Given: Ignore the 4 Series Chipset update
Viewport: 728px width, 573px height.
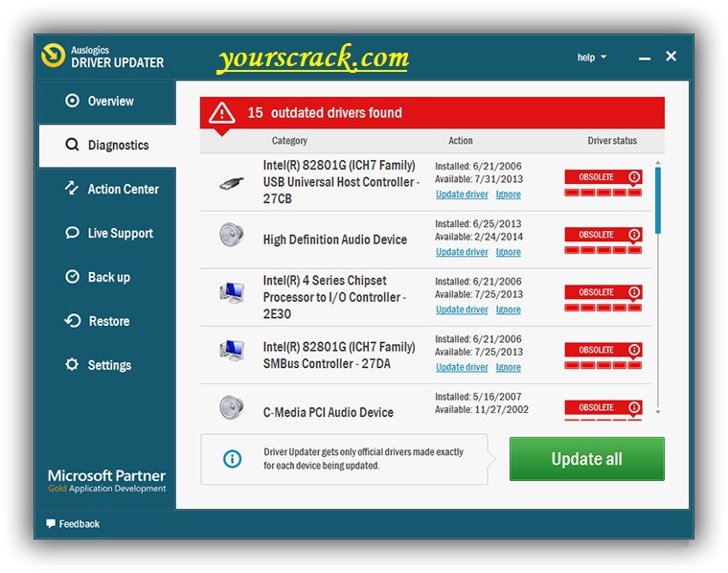Looking at the screenshot, I should (x=508, y=309).
